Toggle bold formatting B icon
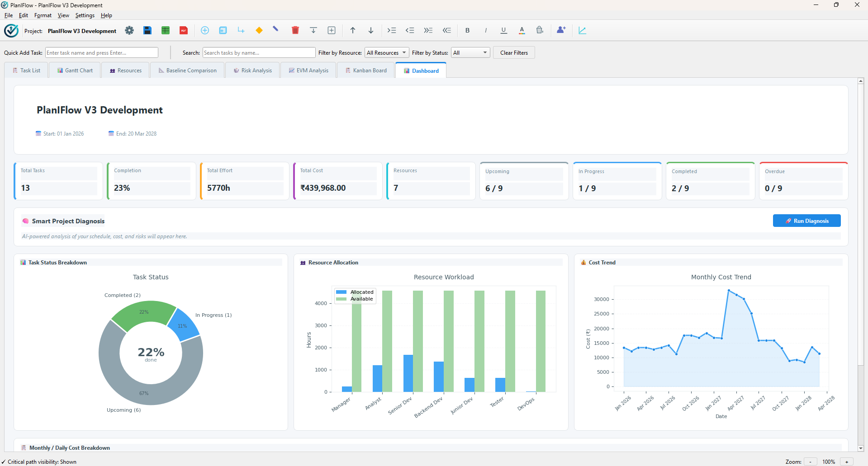This screenshot has width=868, height=466. [468, 30]
